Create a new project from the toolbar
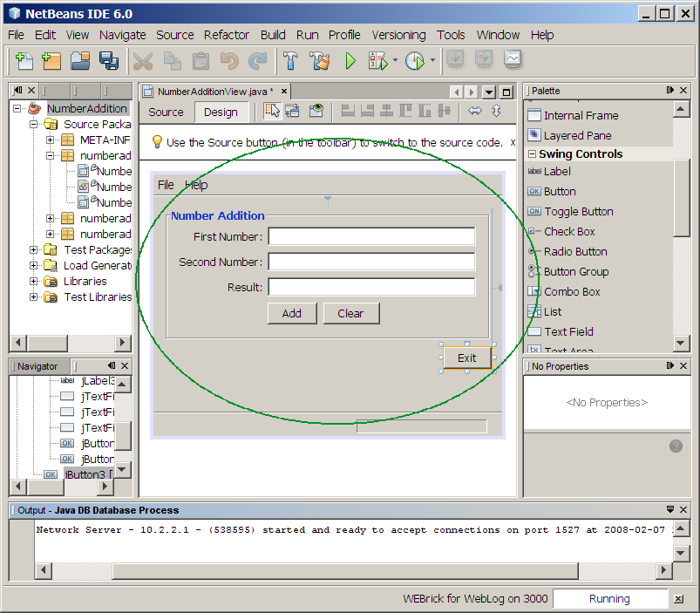Image resolution: width=700 pixels, height=613 pixels. point(51,61)
